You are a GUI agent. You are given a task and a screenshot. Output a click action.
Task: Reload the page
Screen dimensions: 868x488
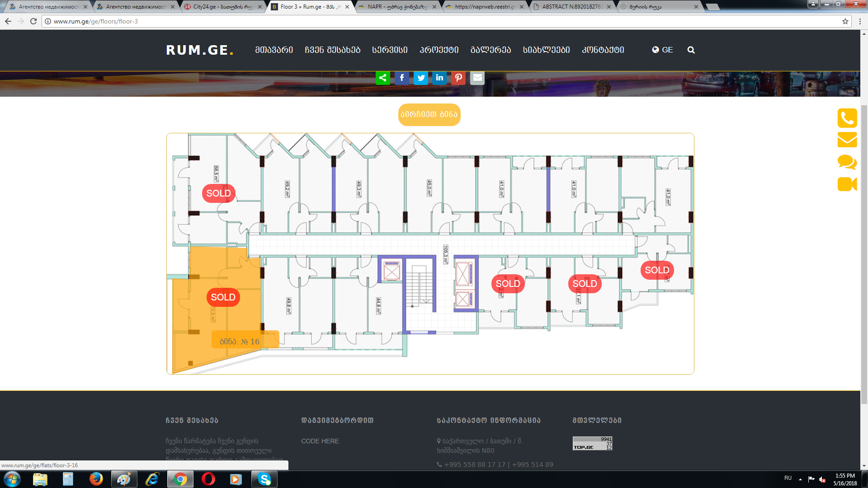coord(33,21)
